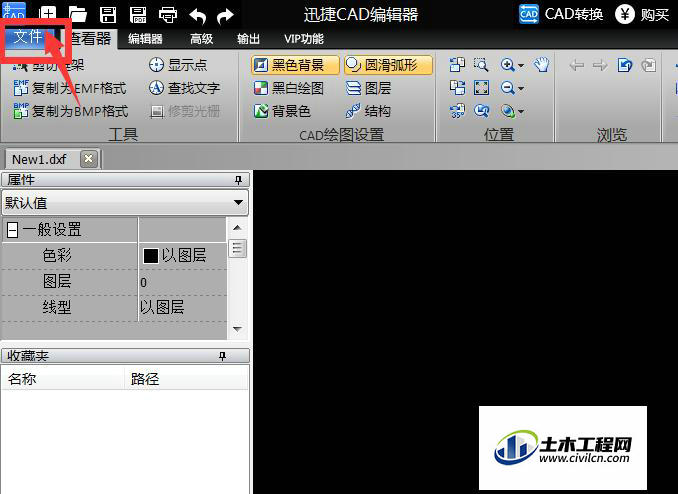
Task: Click the globe magnifier icon
Action: pyautogui.click(x=507, y=111)
